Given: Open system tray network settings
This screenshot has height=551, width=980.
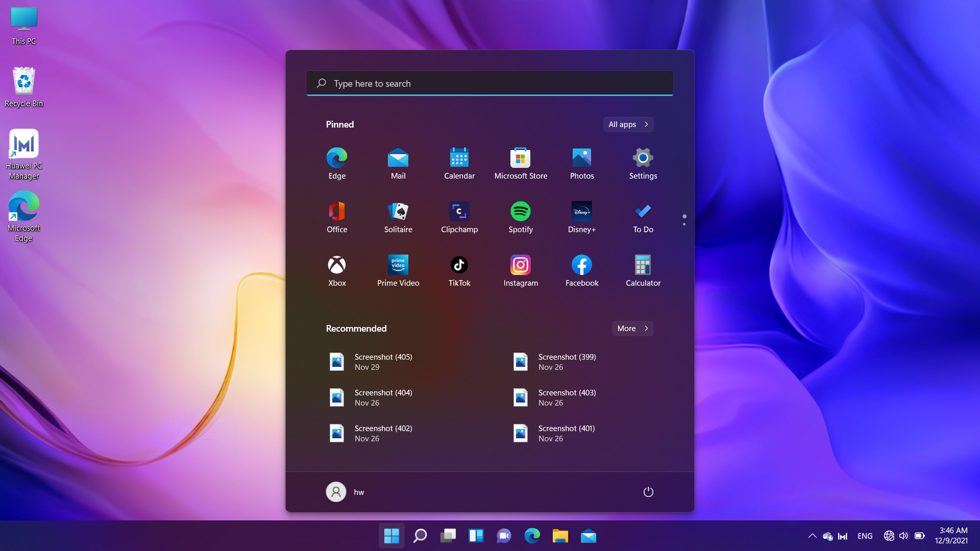Looking at the screenshot, I should pos(889,536).
